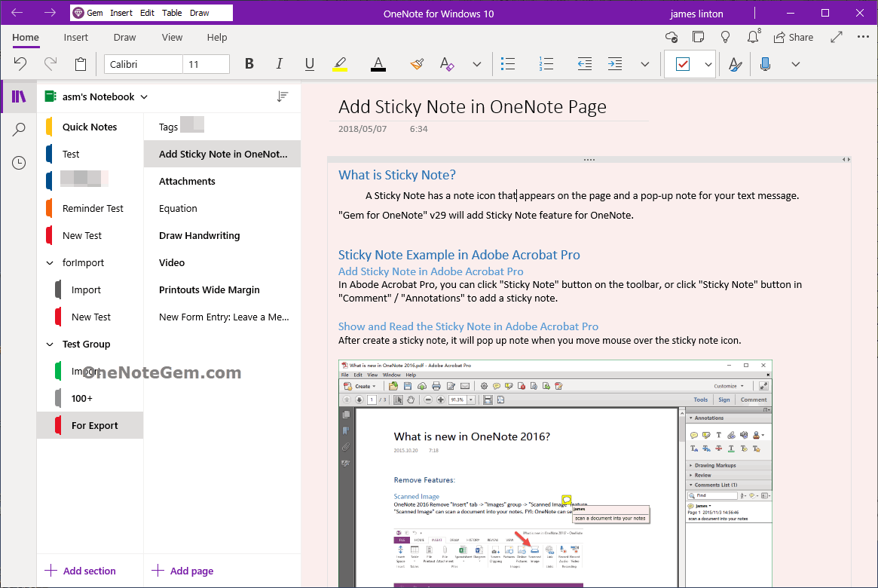
Task: Apply numbered list
Action: point(546,64)
